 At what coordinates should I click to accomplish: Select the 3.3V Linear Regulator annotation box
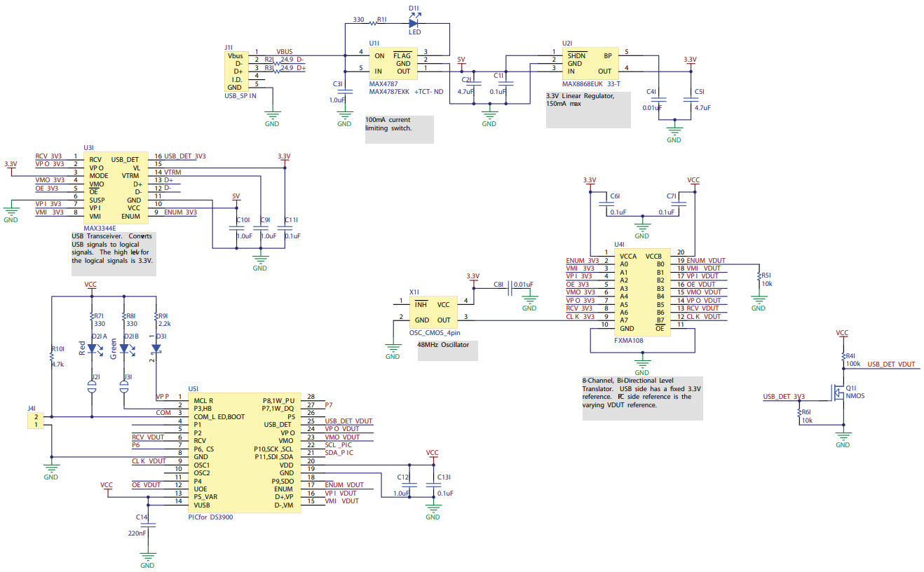587,111
